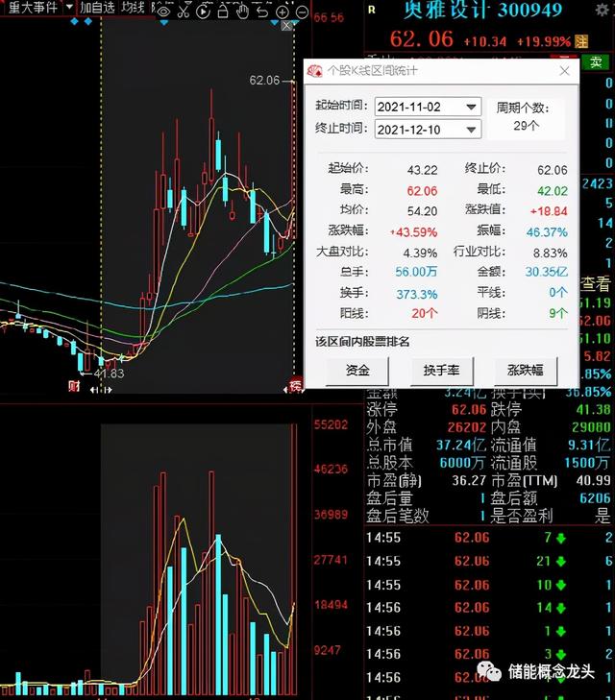Click the red 榜 marker at chart's right edge
This screenshot has width=615, height=700.
296,385
